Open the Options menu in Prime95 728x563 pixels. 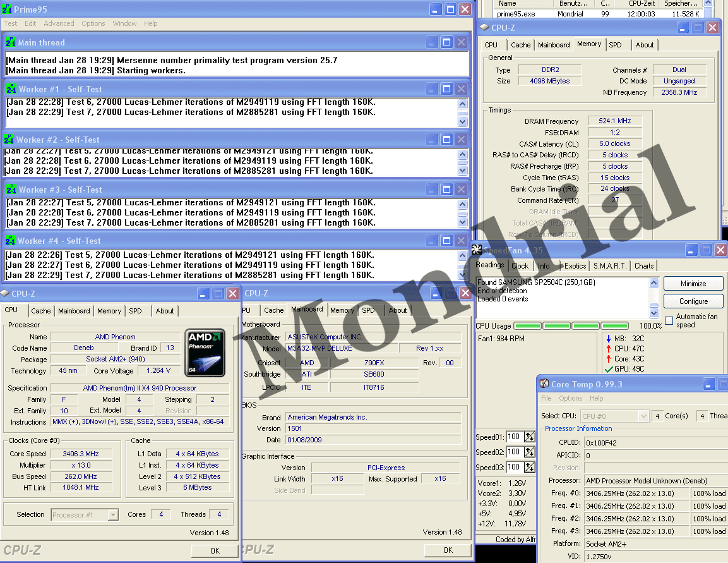[93, 23]
